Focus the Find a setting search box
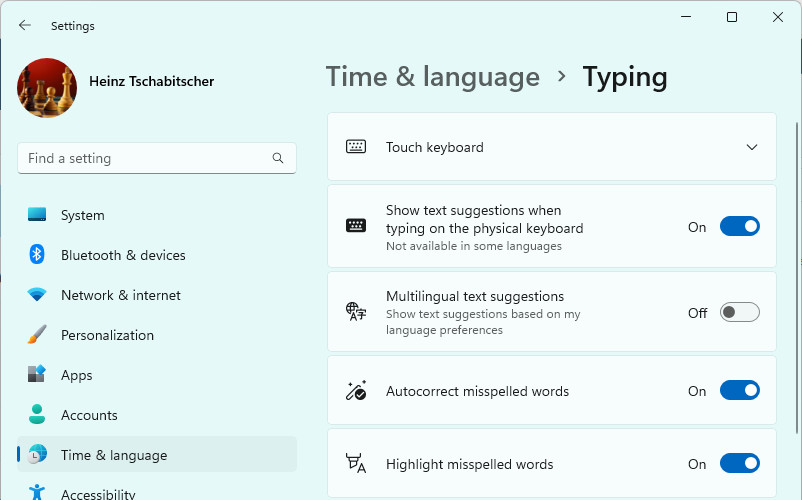The image size is (802, 500). tap(157, 158)
